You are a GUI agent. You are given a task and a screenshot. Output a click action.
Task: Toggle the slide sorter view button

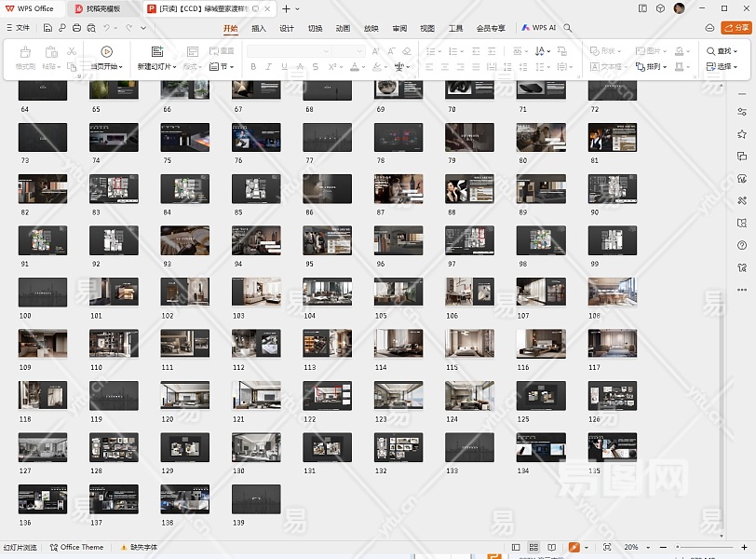pos(533,548)
